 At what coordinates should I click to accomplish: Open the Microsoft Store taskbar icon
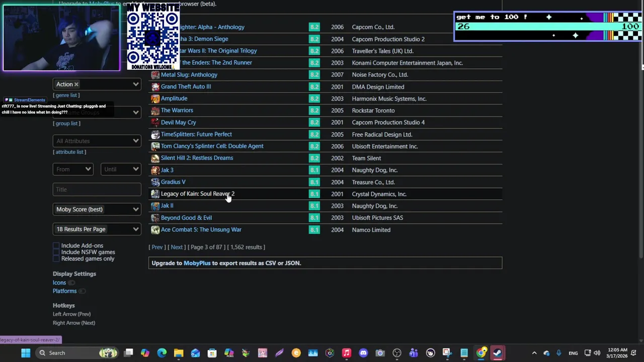click(x=212, y=353)
